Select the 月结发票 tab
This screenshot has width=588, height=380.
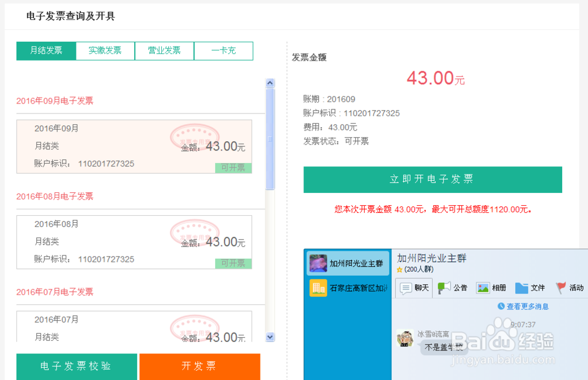click(x=46, y=51)
